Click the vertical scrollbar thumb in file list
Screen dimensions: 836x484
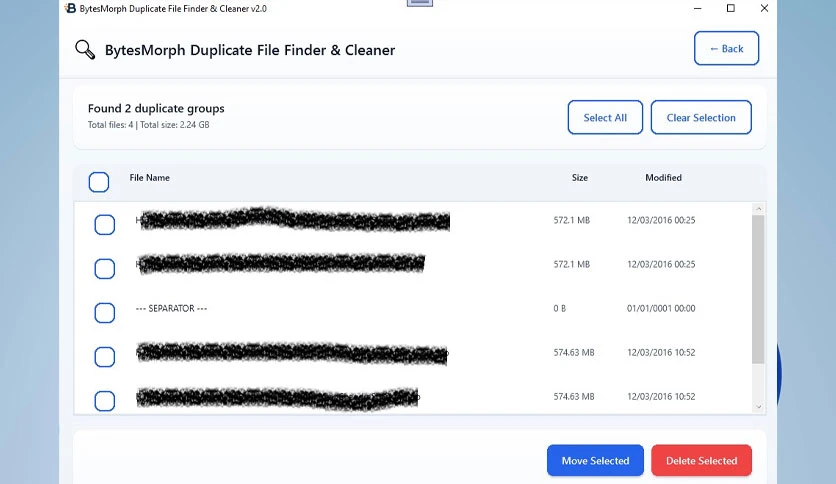(758, 289)
